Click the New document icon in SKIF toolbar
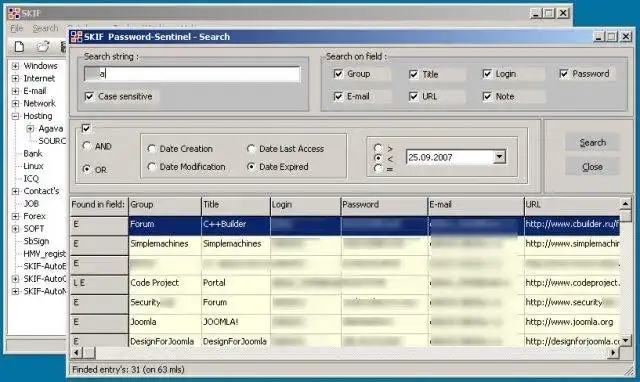 [x=19, y=47]
